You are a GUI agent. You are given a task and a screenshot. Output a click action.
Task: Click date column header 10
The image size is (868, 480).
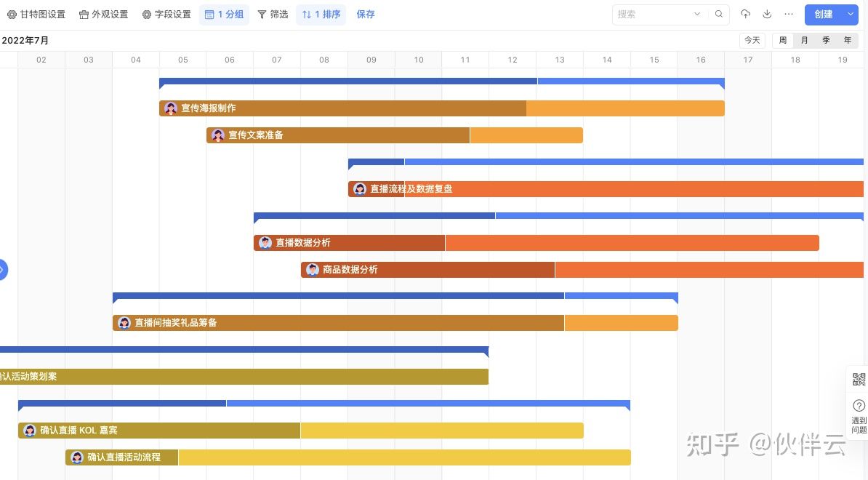(x=419, y=60)
